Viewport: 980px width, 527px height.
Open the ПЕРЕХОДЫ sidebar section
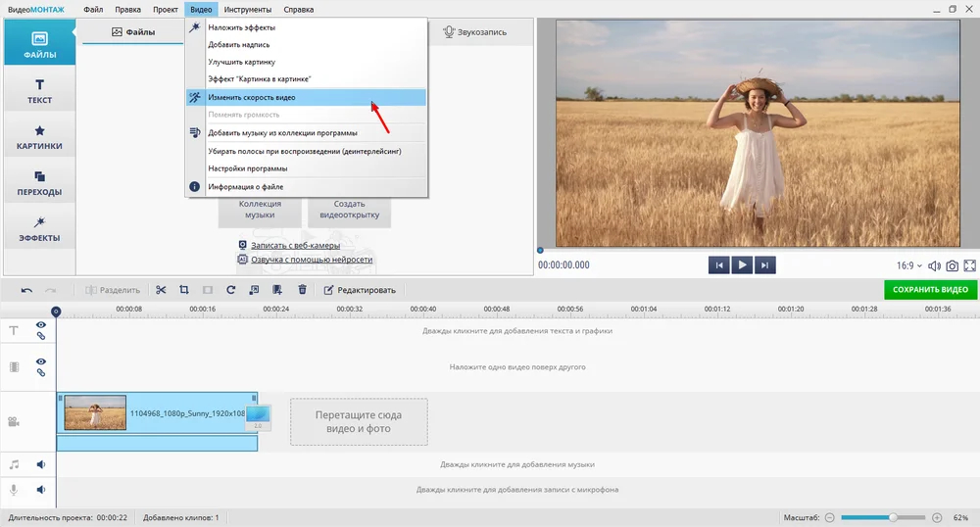[39, 182]
